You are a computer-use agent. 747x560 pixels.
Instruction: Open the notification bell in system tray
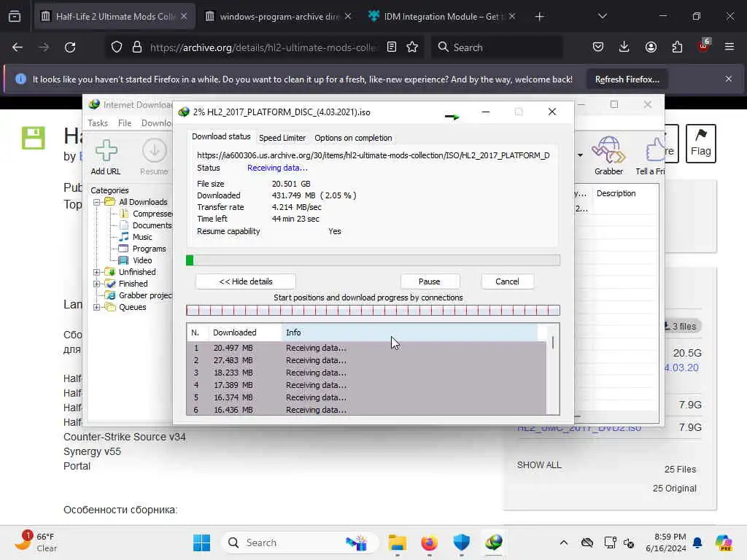coord(697,542)
